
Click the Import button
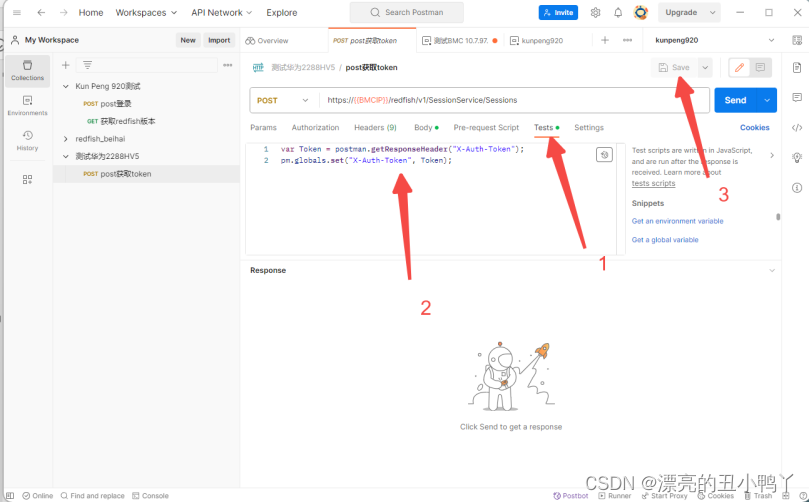(x=219, y=40)
